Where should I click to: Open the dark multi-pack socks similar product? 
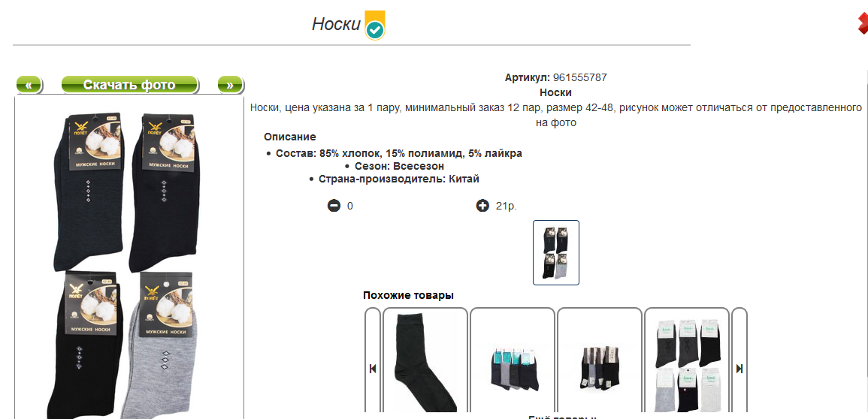600,360
